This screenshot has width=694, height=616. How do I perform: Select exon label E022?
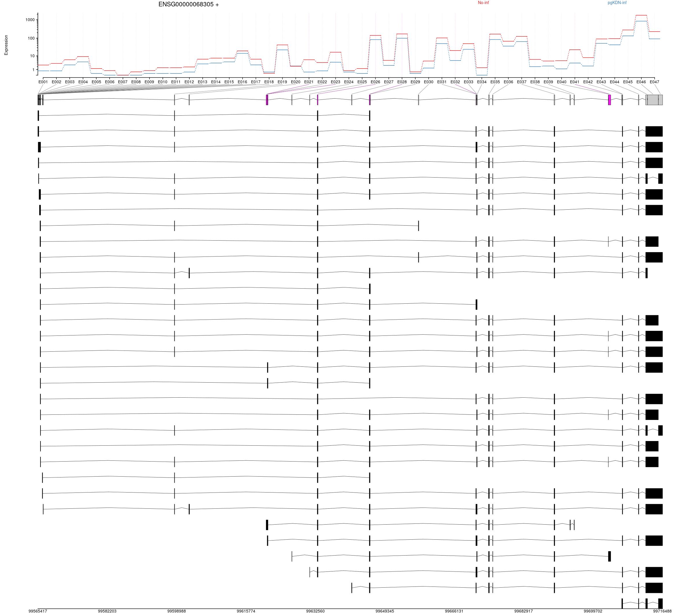[x=322, y=82]
